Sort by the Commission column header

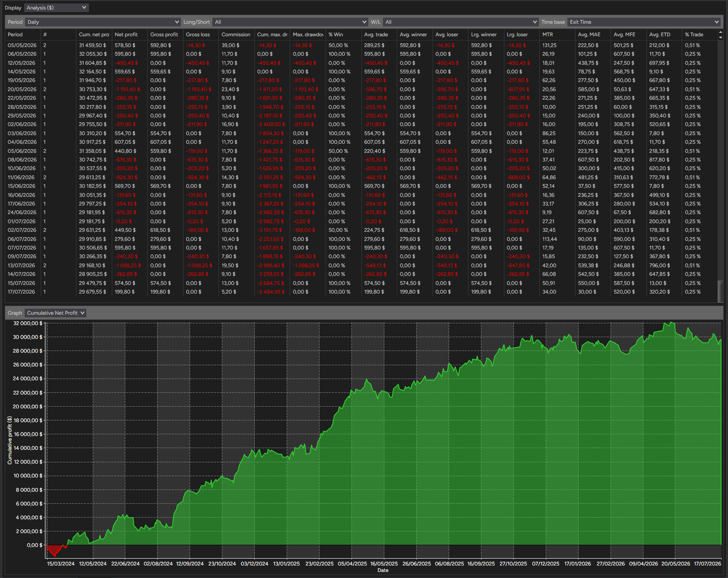[x=236, y=35]
